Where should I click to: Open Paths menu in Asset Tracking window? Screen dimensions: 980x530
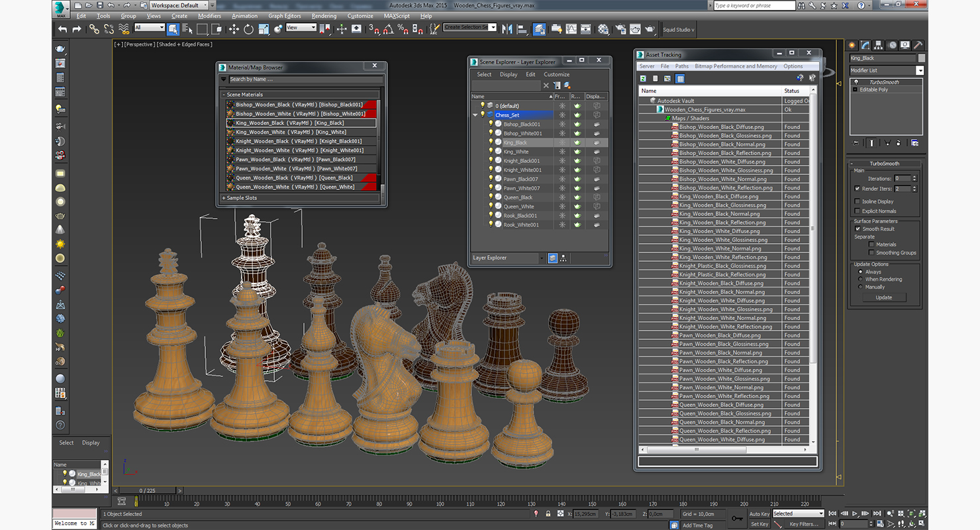coord(682,66)
